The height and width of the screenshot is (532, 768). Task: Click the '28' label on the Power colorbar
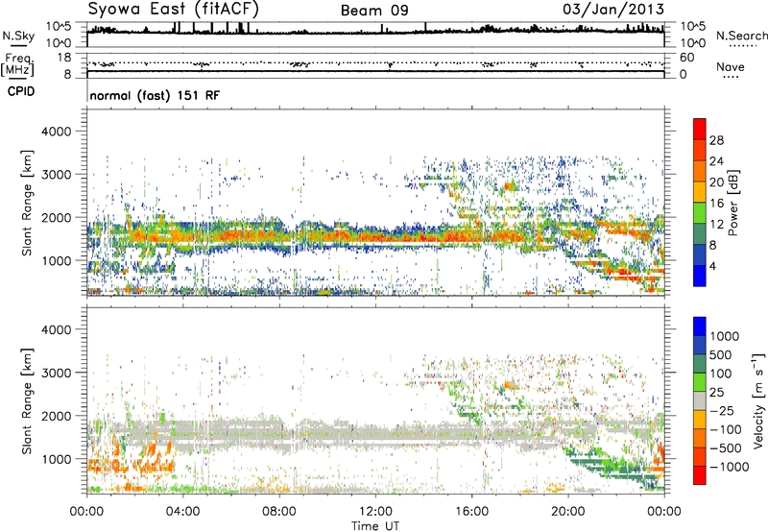click(x=716, y=140)
